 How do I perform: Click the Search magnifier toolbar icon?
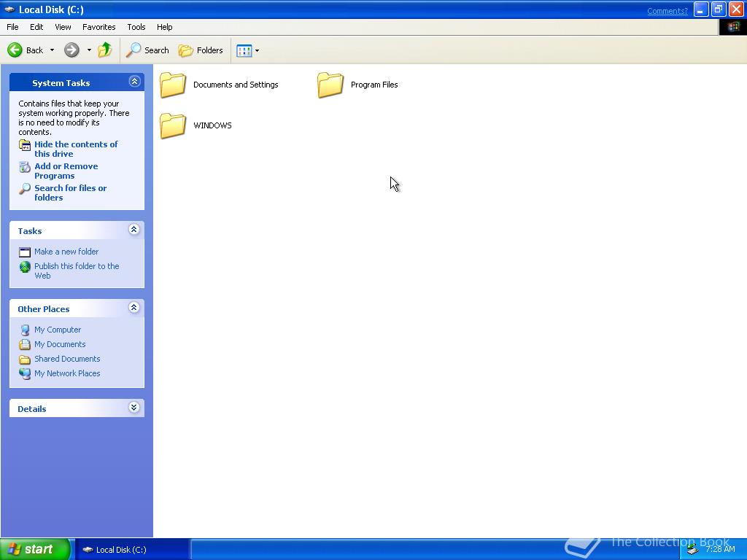[x=133, y=50]
